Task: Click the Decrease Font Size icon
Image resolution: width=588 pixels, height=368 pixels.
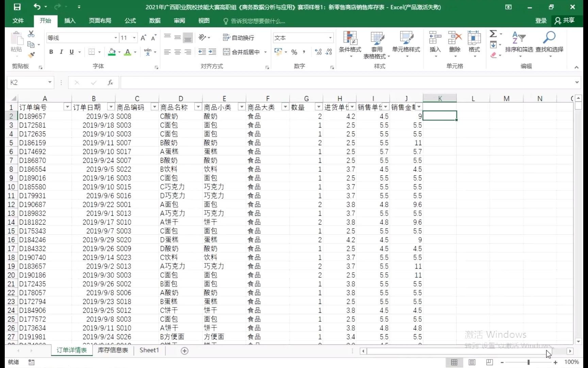Action: 154,37
